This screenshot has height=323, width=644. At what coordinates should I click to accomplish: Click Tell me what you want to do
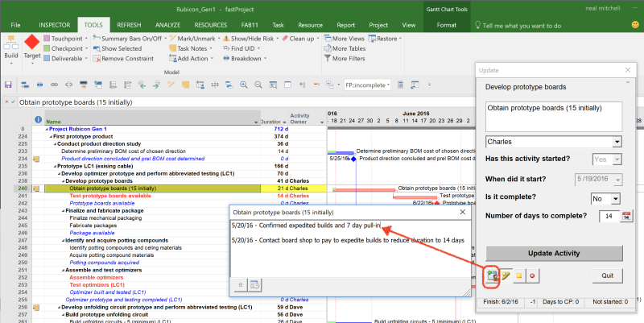pyautogui.click(x=518, y=26)
